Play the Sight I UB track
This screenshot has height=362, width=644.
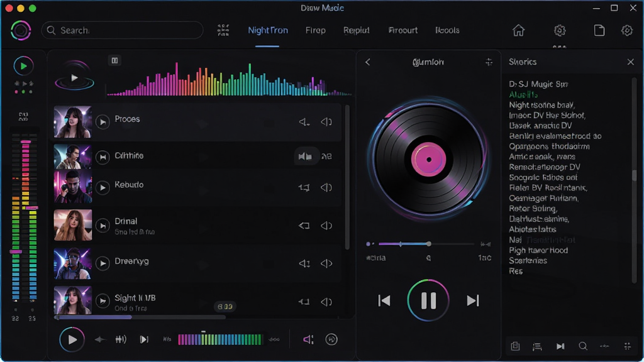point(103,301)
